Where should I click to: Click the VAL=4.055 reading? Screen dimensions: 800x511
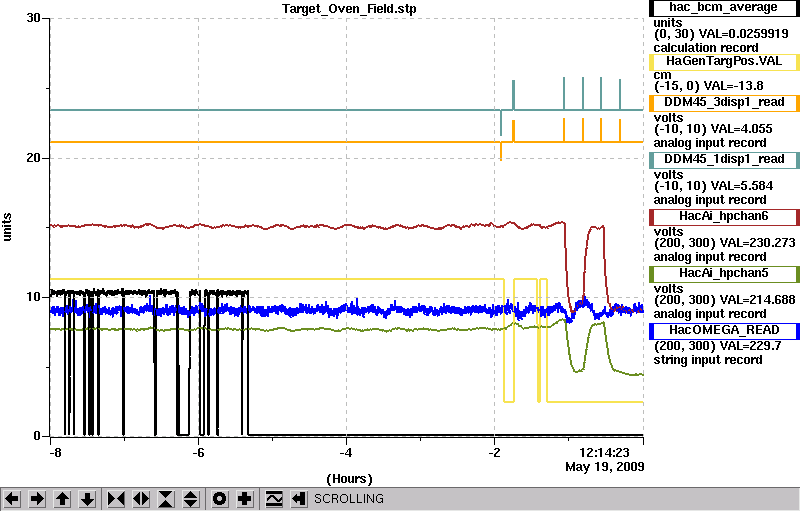(742, 129)
